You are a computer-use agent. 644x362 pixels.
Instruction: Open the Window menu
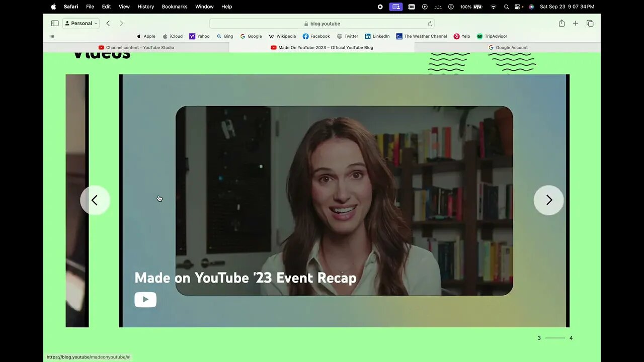click(x=204, y=7)
